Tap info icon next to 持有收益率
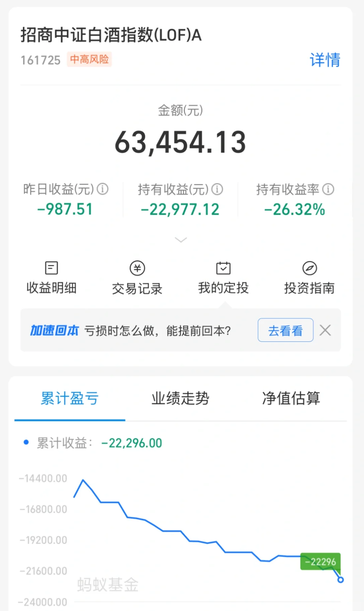The width and height of the screenshot is (364, 611). [x=328, y=189]
